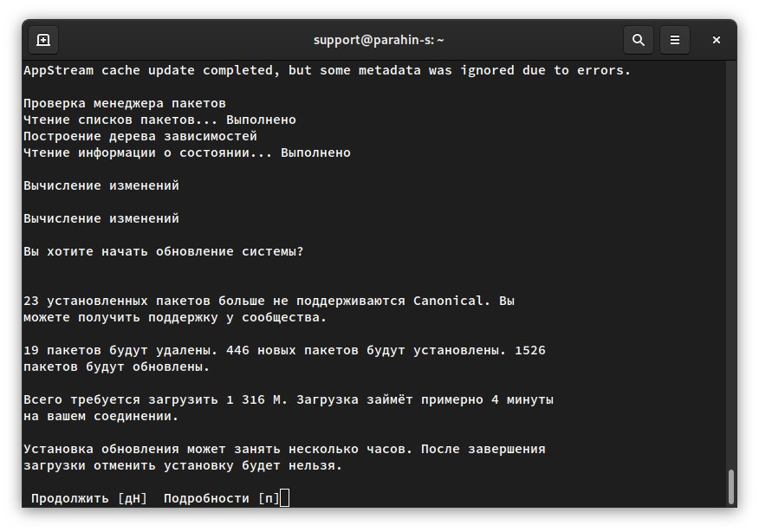Click the line Построение дерева зависимостей
759x532 pixels.
[x=140, y=136]
